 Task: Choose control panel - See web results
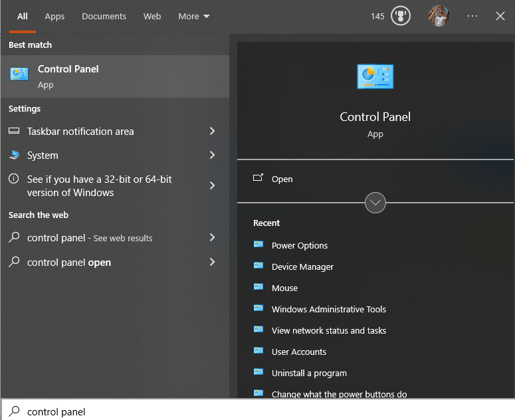pos(114,238)
